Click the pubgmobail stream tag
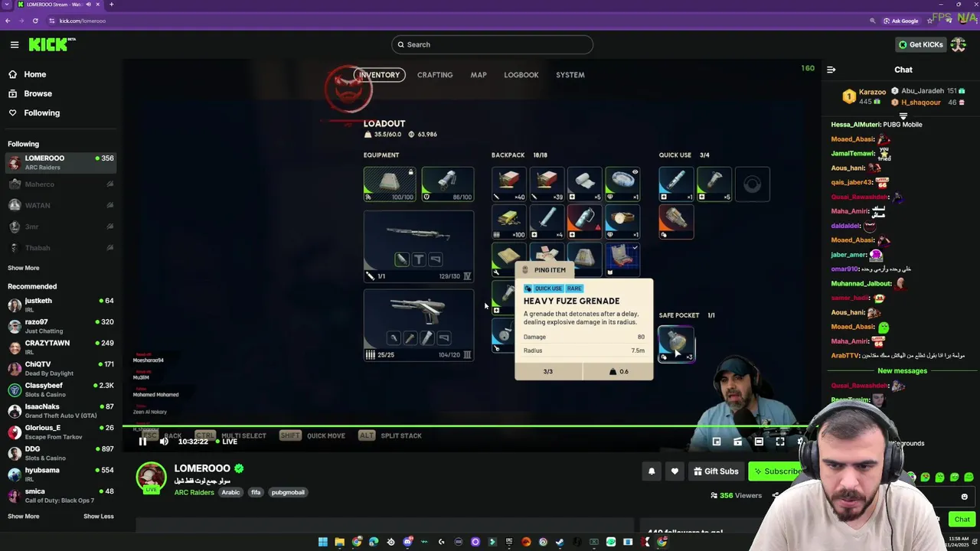Image resolution: width=980 pixels, height=551 pixels. (288, 492)
